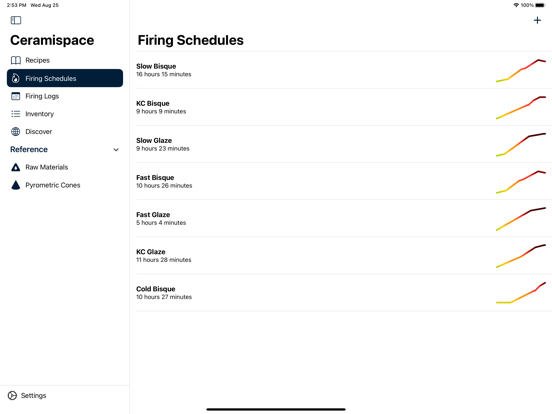Open the Recipes book icon
The width and height of the screenshot is (552, 414).
click(x=16, y=60)
